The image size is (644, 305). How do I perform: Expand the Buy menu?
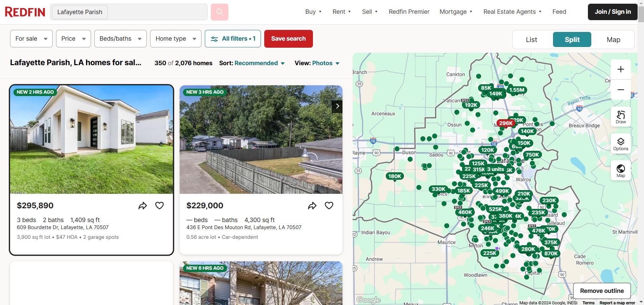click(x=314, y=12)
